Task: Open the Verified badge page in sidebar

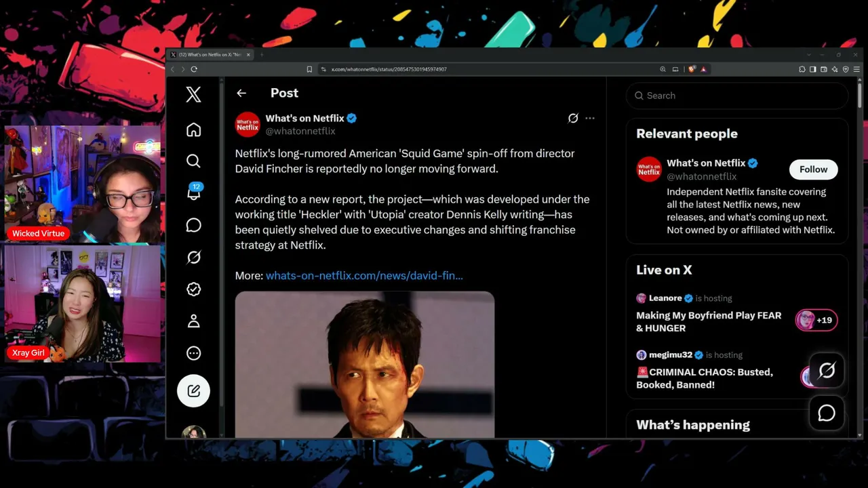Action: point(193,289)
